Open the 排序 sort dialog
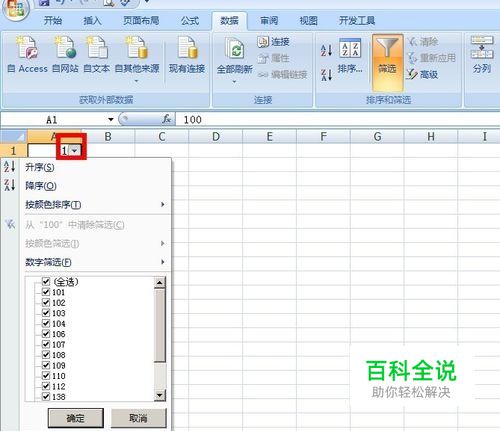The width and height of the screenshot is (500, 431). click(350, 55)
